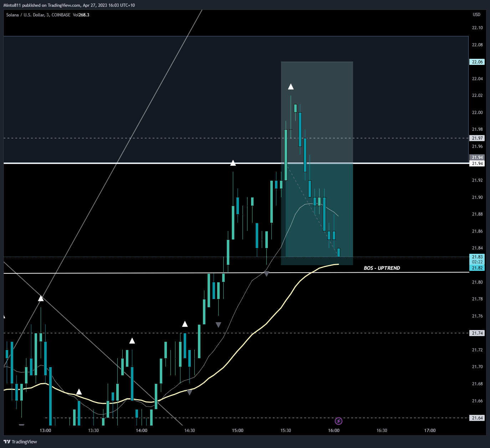Click the 13:00 time axis label
This screenshot has height=448, width=490.
click(46, 431)
